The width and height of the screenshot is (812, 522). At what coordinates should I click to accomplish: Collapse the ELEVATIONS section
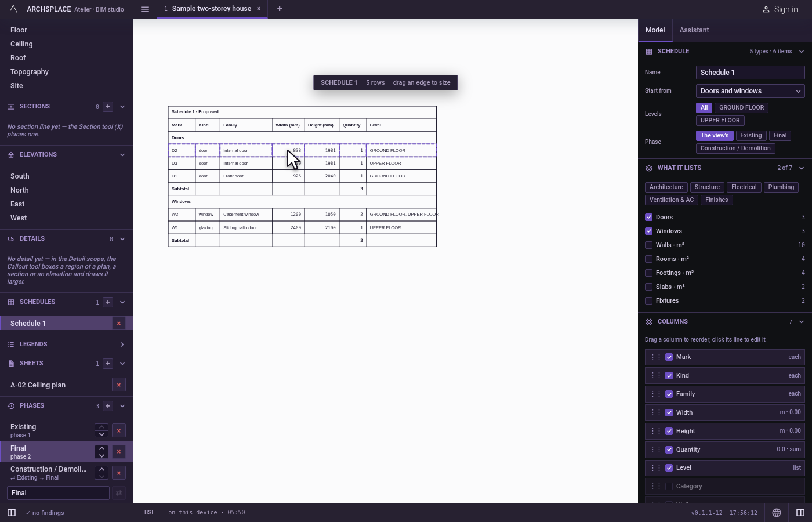pyautogui.click(x=122, y=155)
